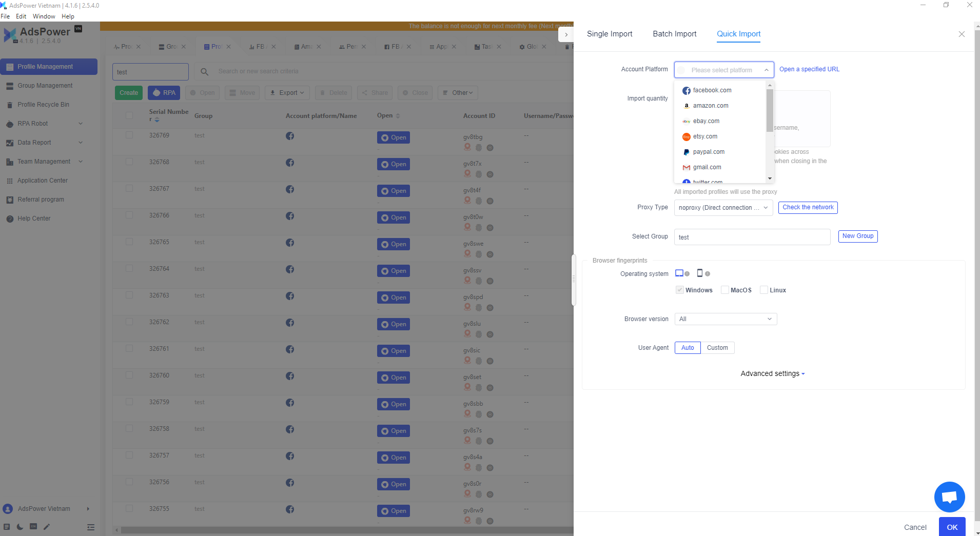The height and width of the screenshot is (536, 980).
Task: Expand Advanced settings section
Action: point(772,374)
